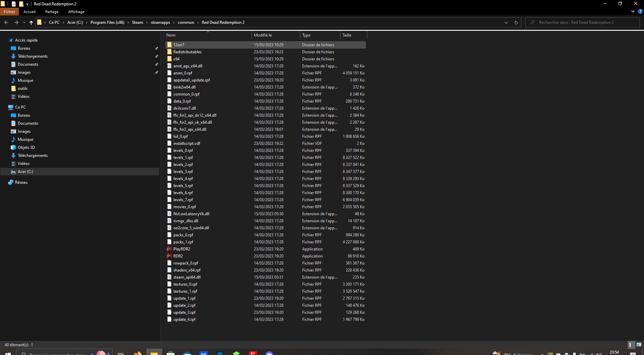The height and width of the screenshot is (355, 644).
Task: Select the Redistributables folder icon
Action: click(x=169, y=52)
